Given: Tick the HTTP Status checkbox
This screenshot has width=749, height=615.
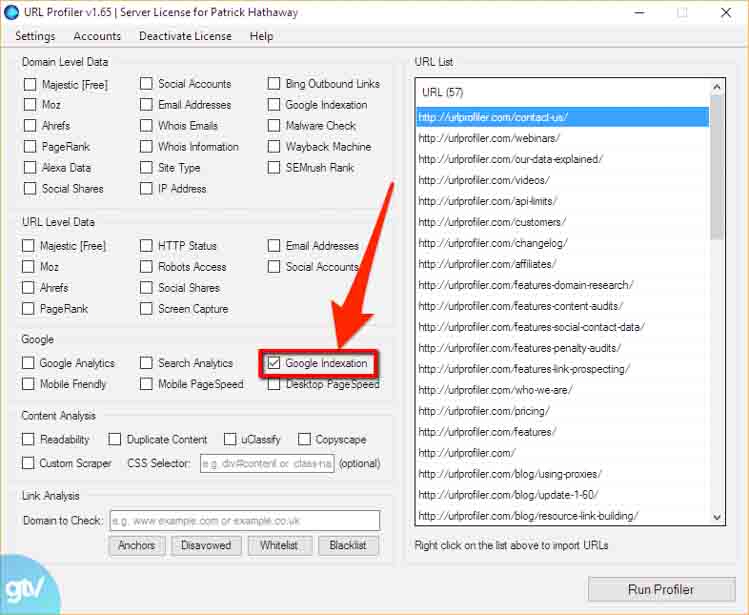Looking at the screenshot, I should coord(147,246).
